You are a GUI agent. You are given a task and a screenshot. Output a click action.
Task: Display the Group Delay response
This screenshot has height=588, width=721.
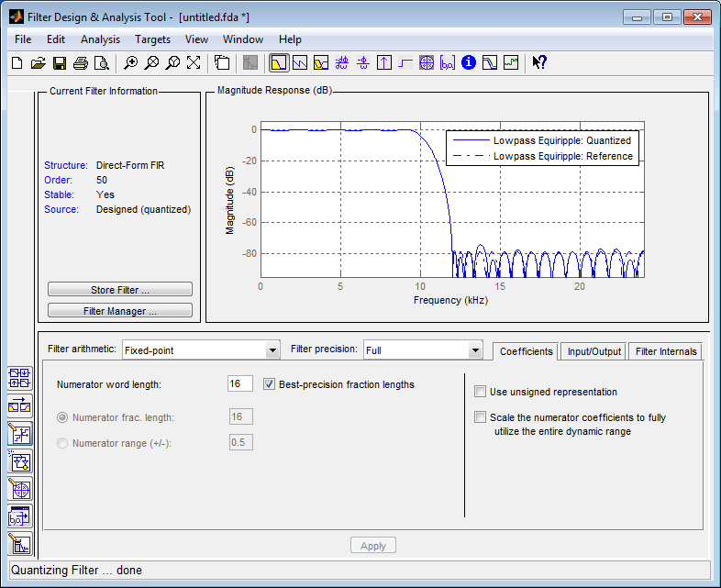(341, 63)
